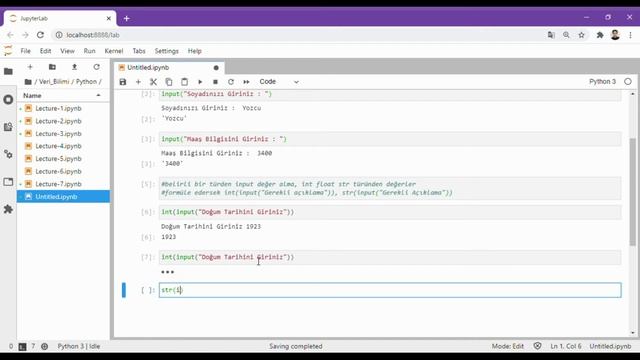Open the File menu

tap(25, 51)
